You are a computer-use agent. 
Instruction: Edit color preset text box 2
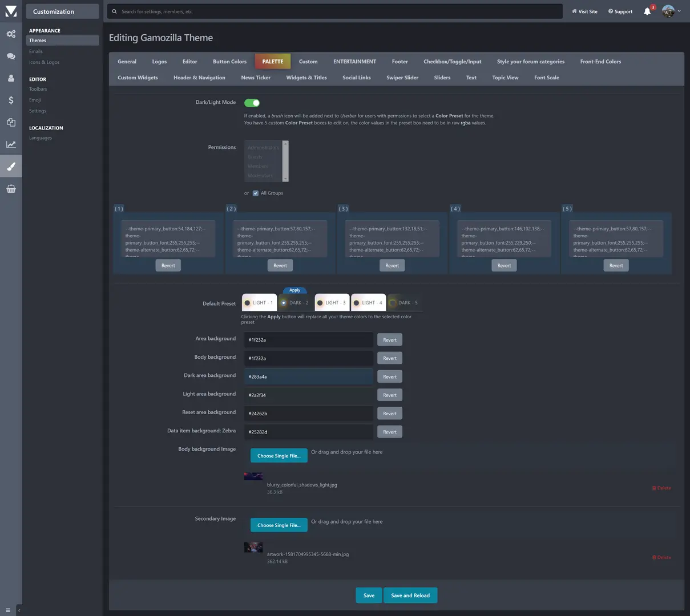tap(280, 239)
